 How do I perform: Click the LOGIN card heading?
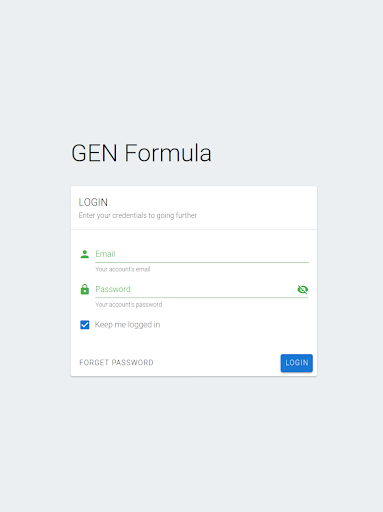tap(93, 202)
